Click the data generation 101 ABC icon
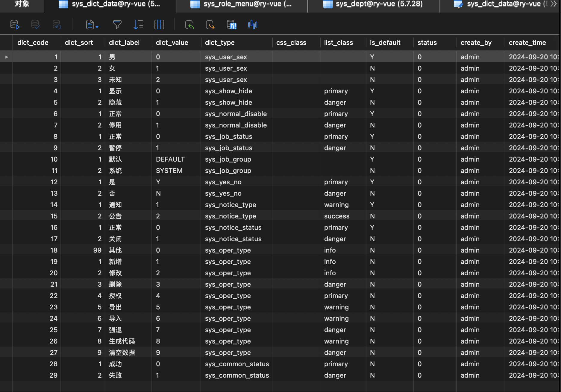 (x=231, y=25)
